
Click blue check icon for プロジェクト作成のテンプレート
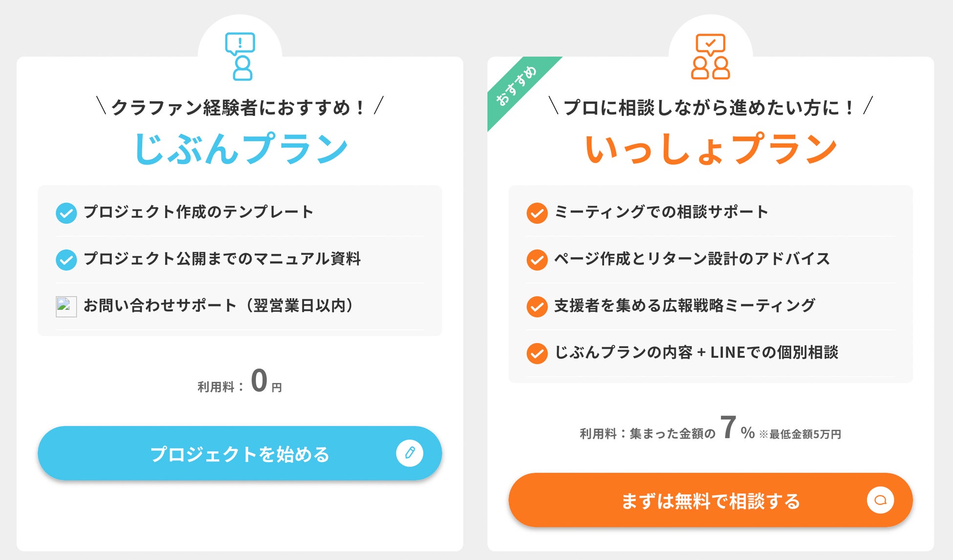pos(66,213)
